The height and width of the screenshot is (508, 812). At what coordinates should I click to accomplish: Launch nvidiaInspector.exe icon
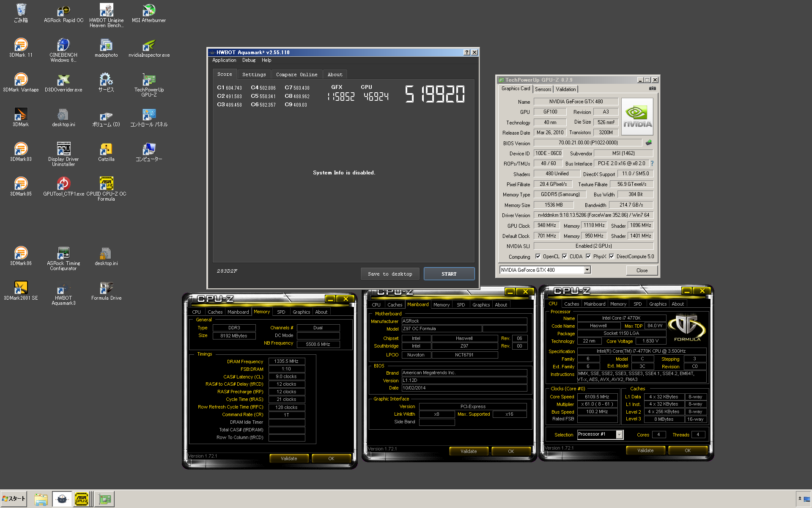click(149, 47)
